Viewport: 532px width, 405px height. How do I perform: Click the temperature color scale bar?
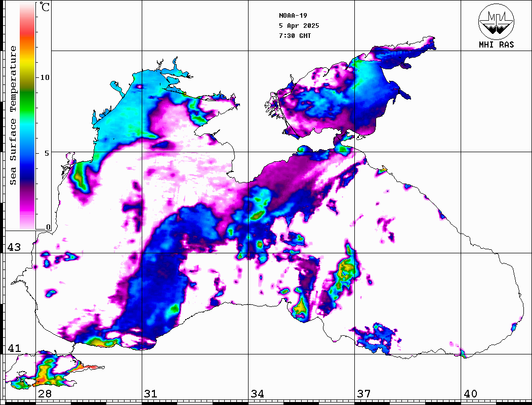click(x=27, y=116)
